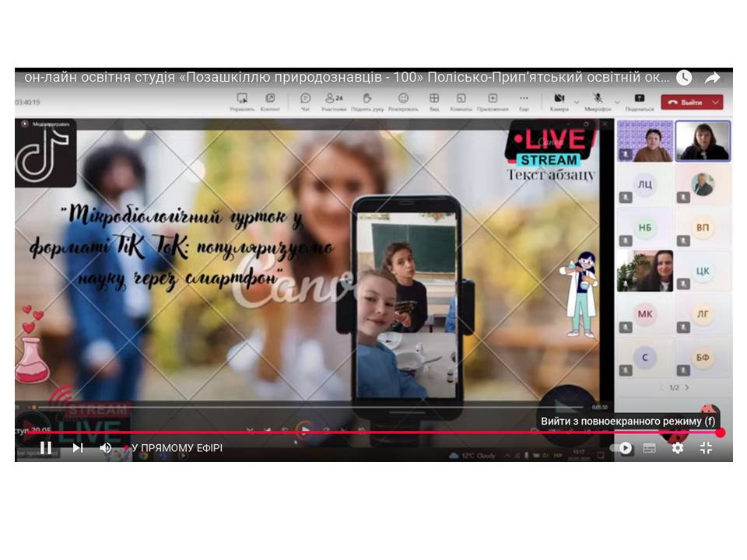Select participant tile ВП
The width and height of the screenshot is (747, 560).
tap(703, 228)
